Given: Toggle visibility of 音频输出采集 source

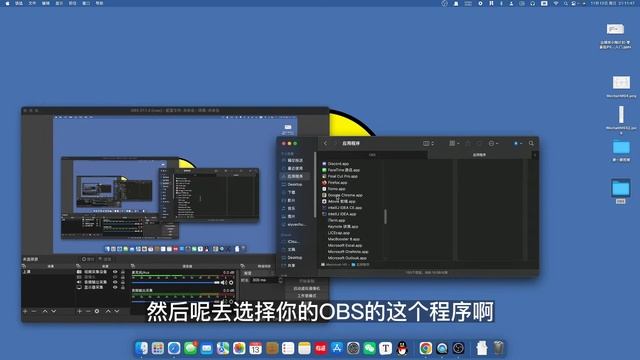Looking at the screenshot, I should tap(115, 282).
